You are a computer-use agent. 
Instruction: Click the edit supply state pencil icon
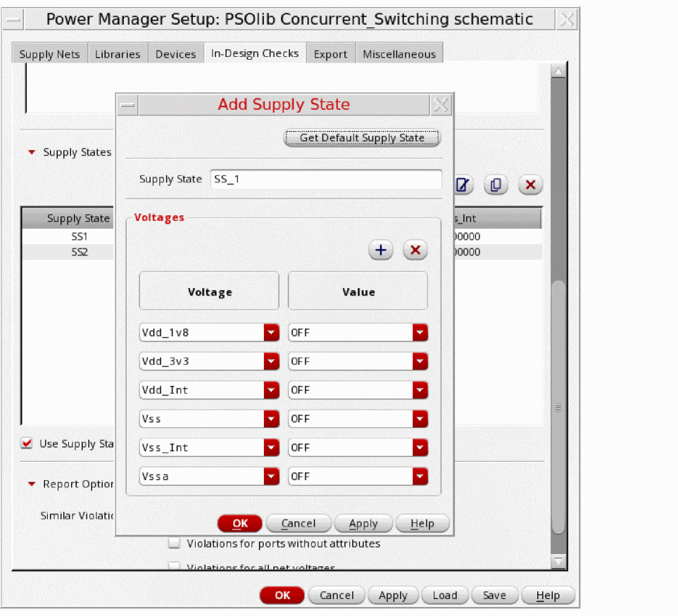click(x=462, y=185)
